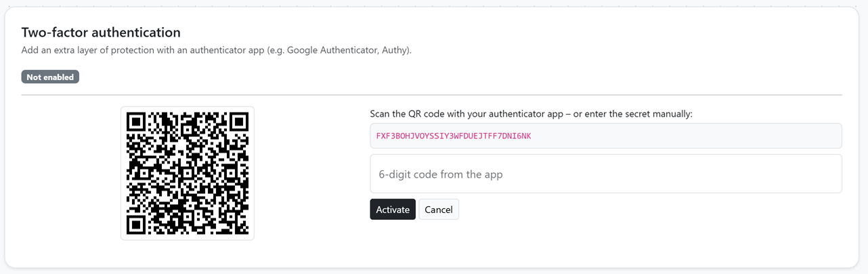The image size is (868, 274).
Task: Select the pink FXF3BOHJ secret key text
Action: pyautogui.click(x=454, y=136)
